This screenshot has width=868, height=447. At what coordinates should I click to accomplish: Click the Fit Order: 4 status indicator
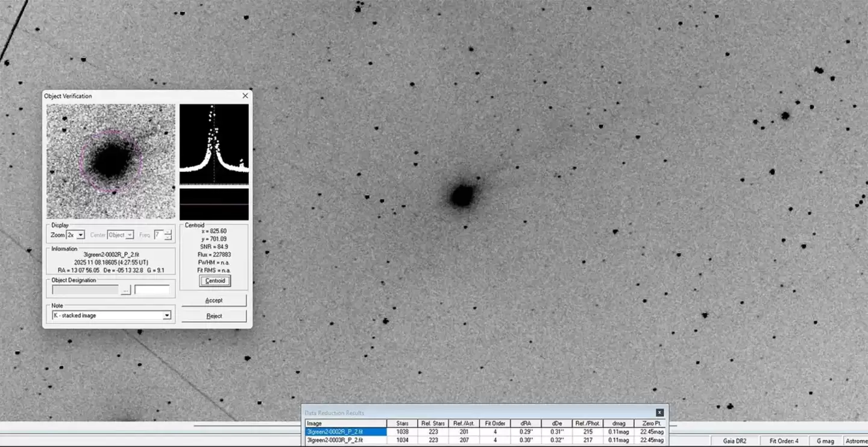point(784,441)
